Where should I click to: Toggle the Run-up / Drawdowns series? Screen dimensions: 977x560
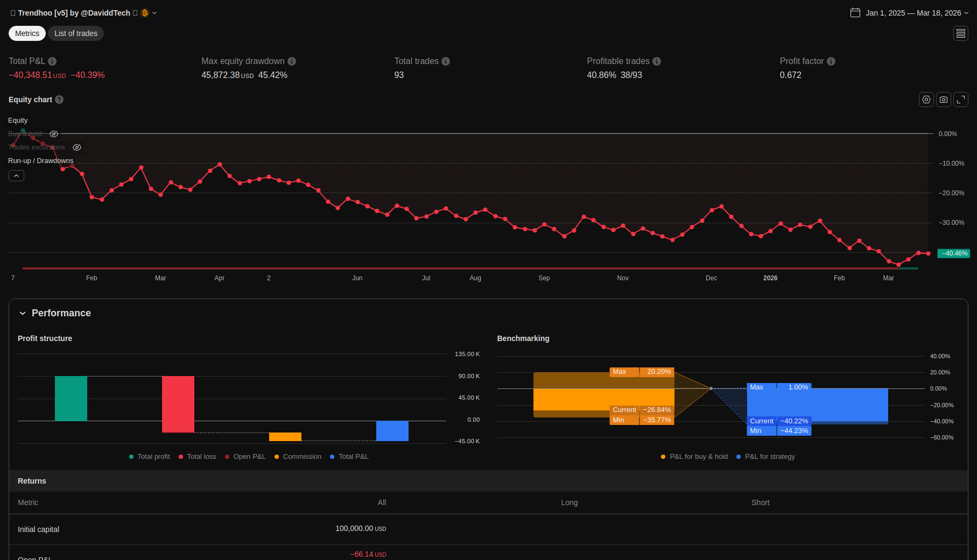click(x=40, y=161)
